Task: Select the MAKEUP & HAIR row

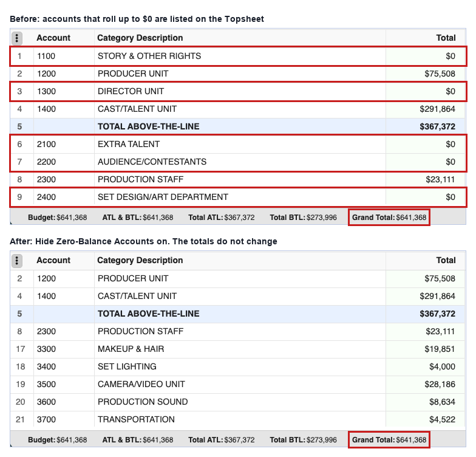Action: pos(238,349)
